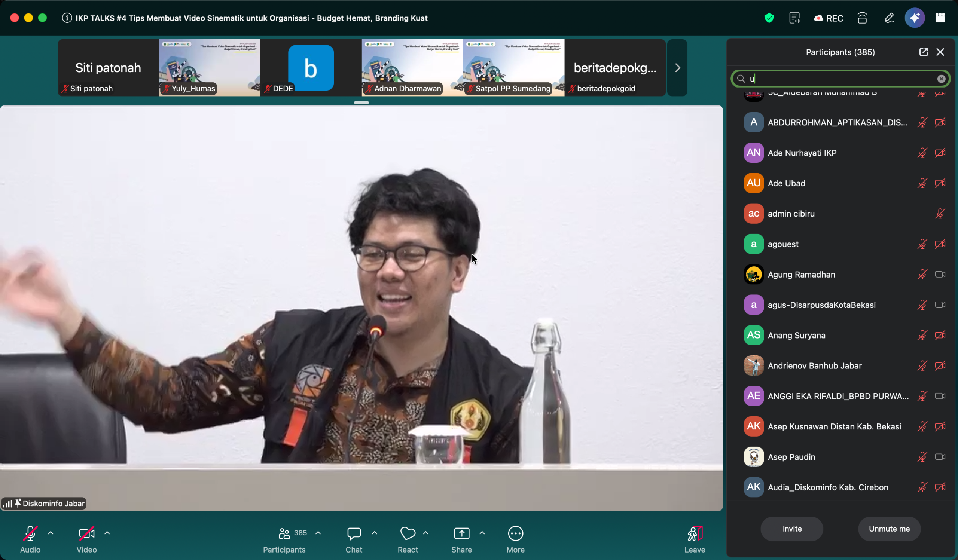Open the More options icon

click(516, 533)
